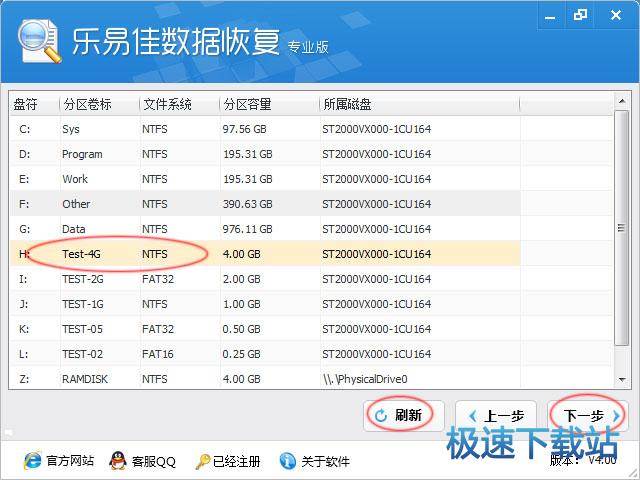
Task: Click the RAMDISK volume label
Action: click(x=84, y=379)
